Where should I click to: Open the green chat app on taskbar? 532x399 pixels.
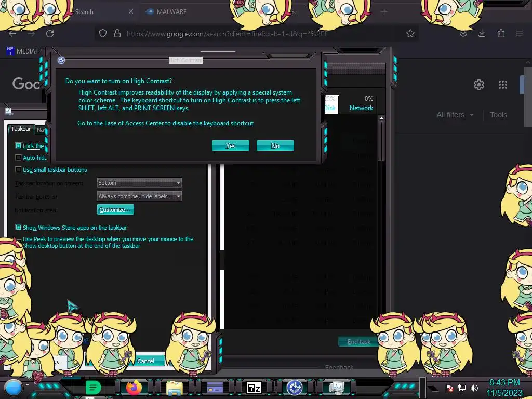pos(93,388)
